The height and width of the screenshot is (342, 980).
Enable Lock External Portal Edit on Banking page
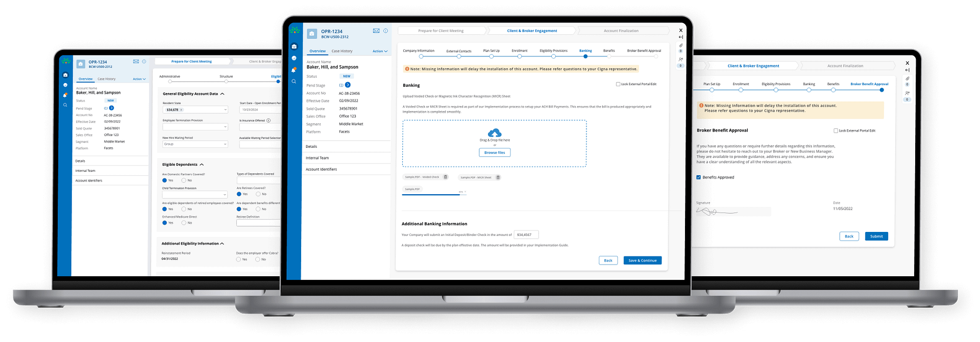618,84
